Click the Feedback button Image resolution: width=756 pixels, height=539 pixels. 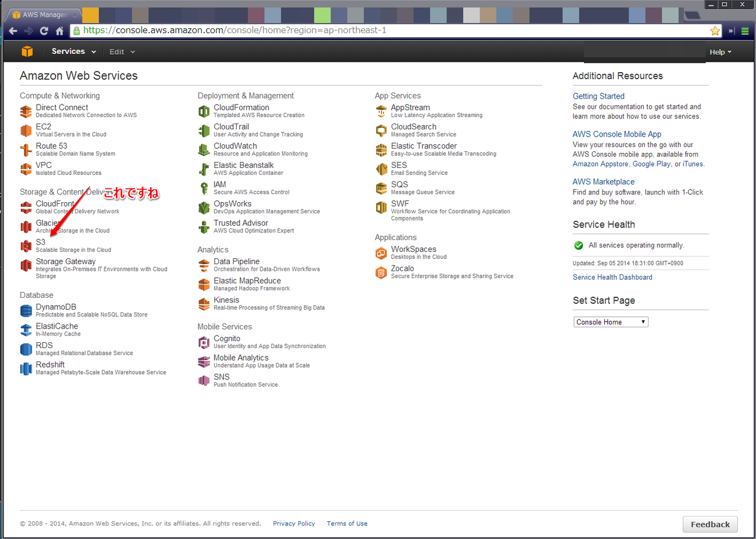(710, 524)
